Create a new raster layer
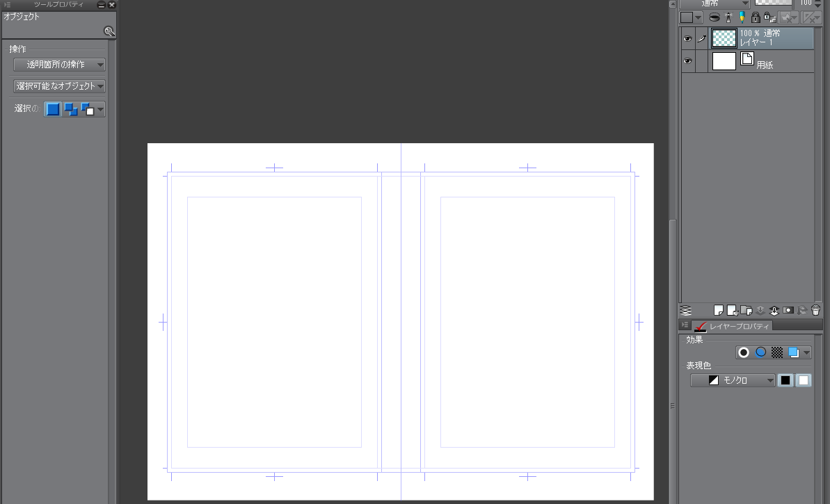This screenshot has height=504, width=830. coord(718,311)
